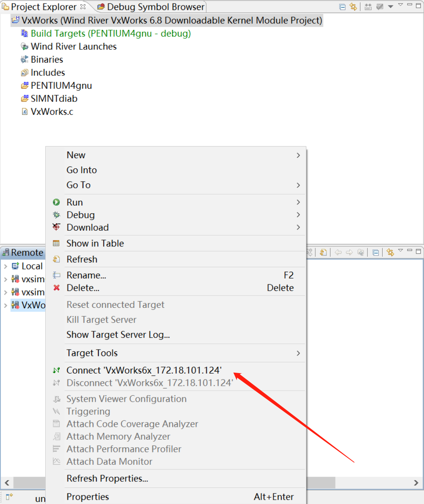Toggle Link with Editor in Remote Systems toolbar
Screen dimensions: 424x504
(x=390, y=252)
